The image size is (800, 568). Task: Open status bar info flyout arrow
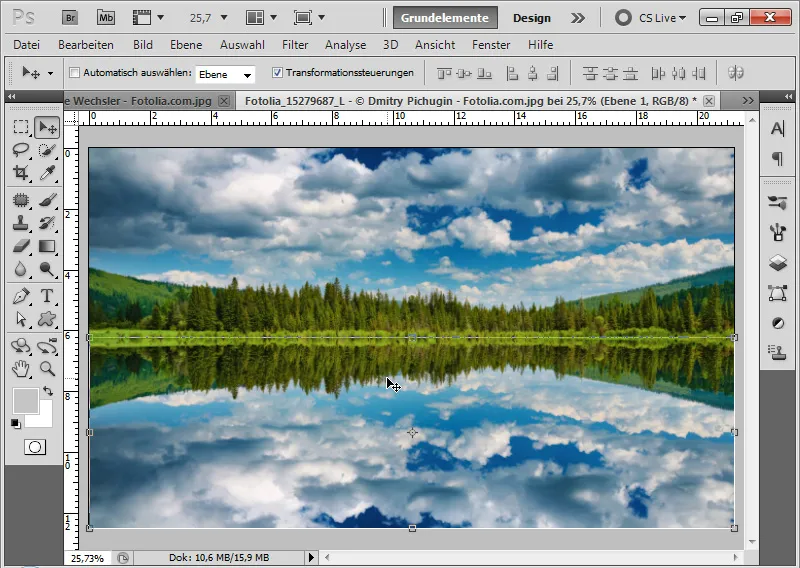[x=311, y=557]
